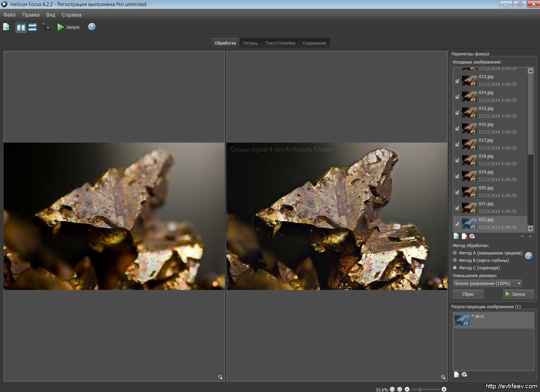Uncheck the 020.jpg source image
Viewport: 540px width, 392px height.
pyautogui.click(x=457, y=192)
